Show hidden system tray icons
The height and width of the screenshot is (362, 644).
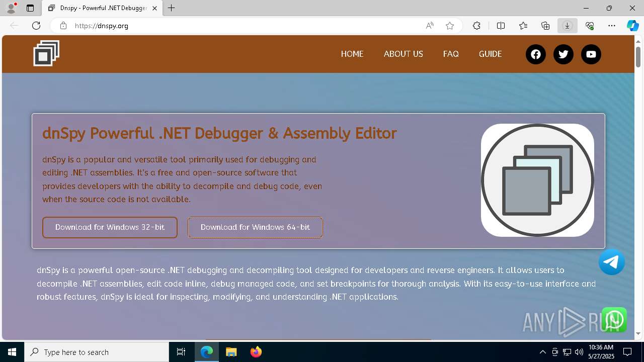click(543, 352)
